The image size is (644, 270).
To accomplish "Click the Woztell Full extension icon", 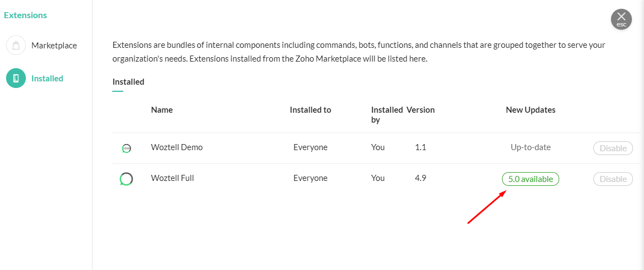I will 126,179.
